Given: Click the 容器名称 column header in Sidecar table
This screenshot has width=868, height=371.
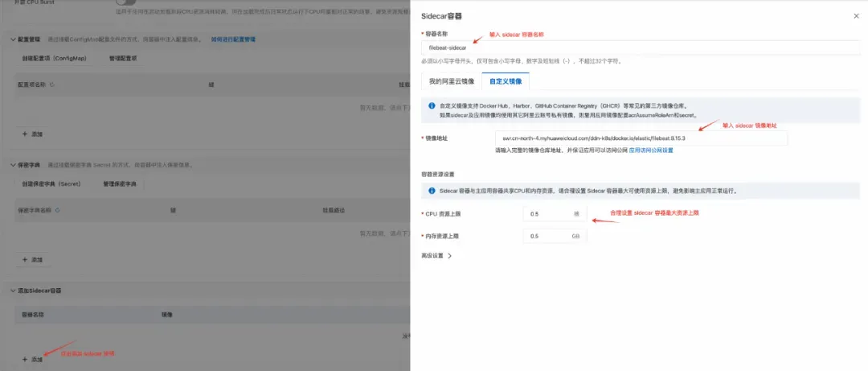Looking at the screenshot, I should [x=33, y=315].
